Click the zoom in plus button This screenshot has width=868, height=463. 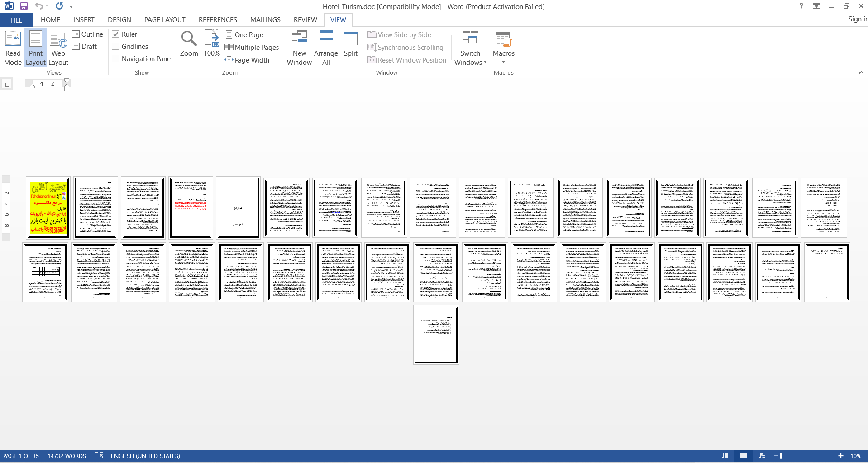pyautogui.click(x=841, y=456)
